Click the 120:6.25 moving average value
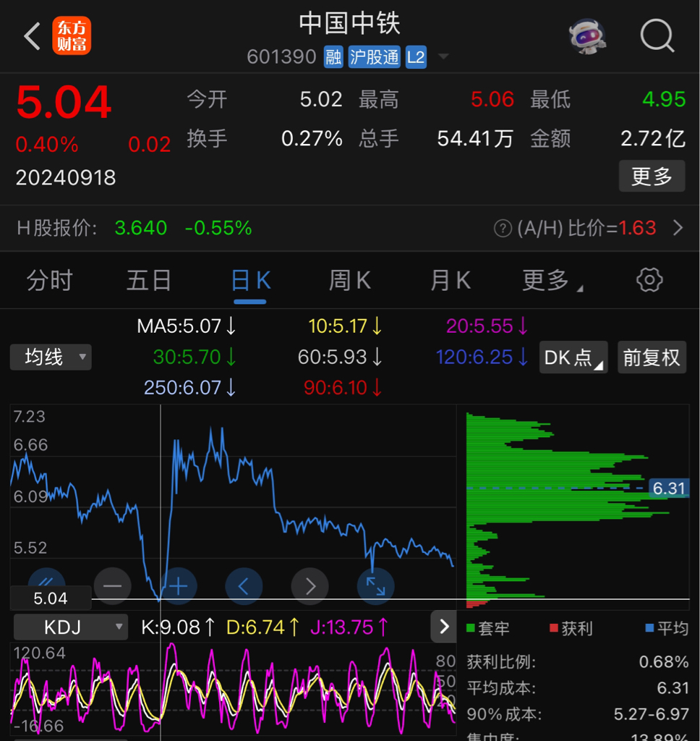The image size is (700, 741). click(482, 357)
